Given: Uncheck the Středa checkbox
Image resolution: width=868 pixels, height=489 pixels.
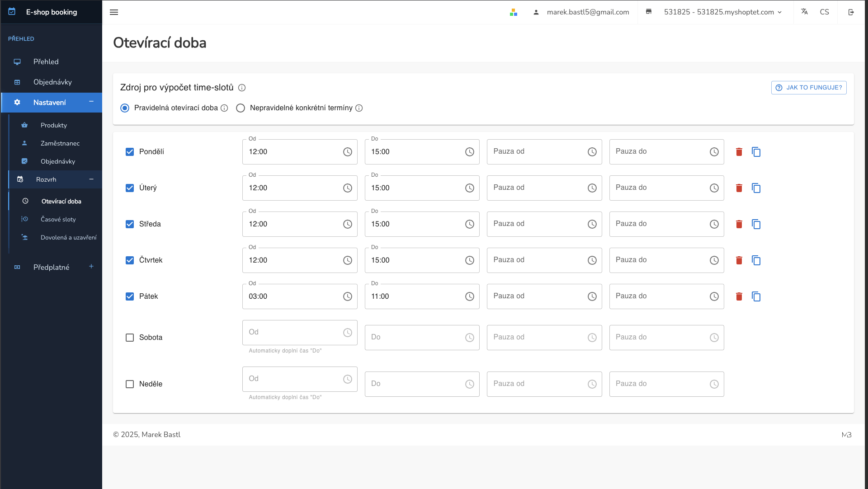Looking at the screenshot, I should (130, 224).
